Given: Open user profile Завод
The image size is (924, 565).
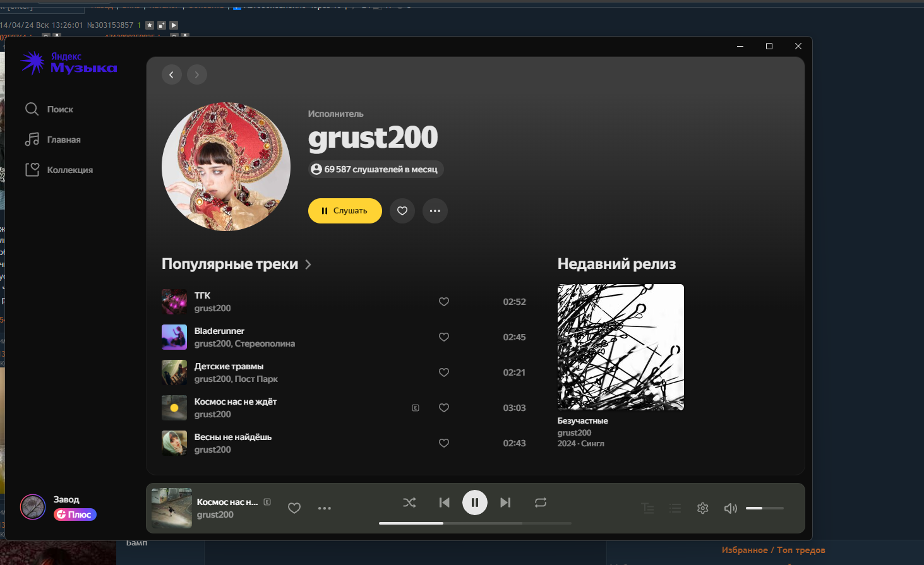Looking at the screenshot, I should point(66,499).
